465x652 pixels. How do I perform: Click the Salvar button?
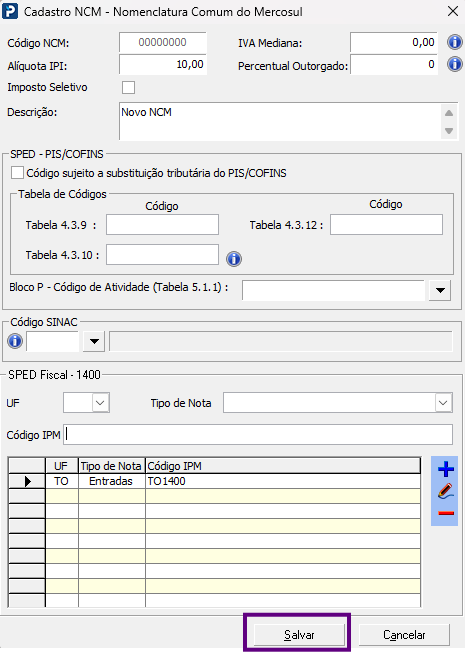tap(299, 635)
